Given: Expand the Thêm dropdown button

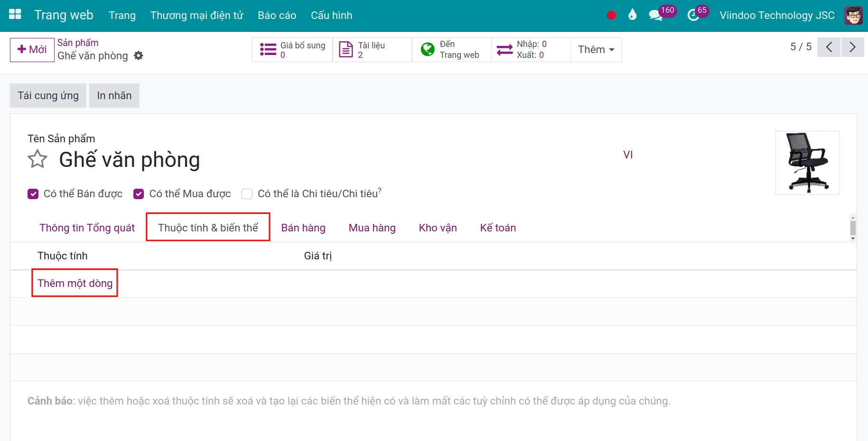Looking at the screenshot, I should (x=596, y=49).
